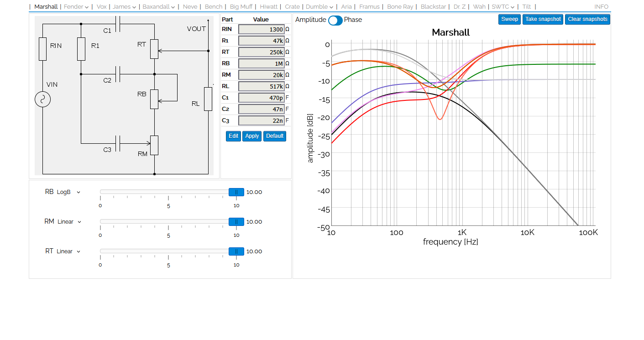The height and width of the screenshot is (340, 644).
Task: Open the INFO link
Action: pyautogui.click(x=601, y=7)
